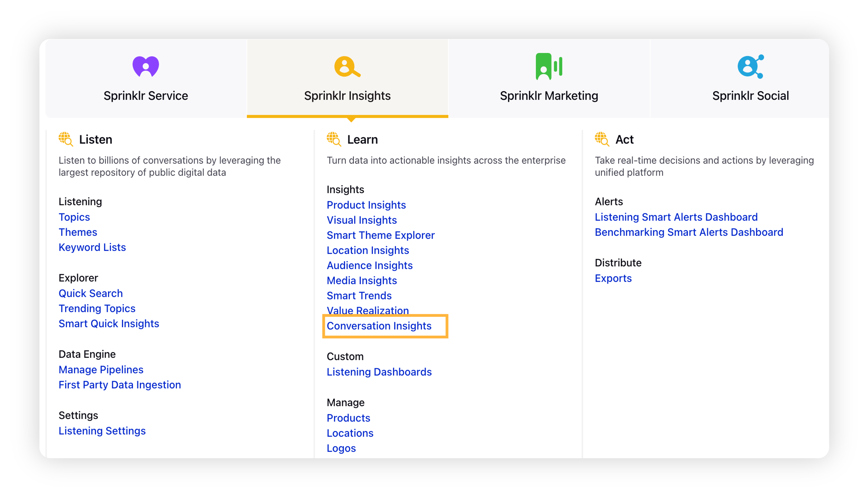
Task: Switch to the Sprinklr Social tab
Action: [x=739, y=78]
